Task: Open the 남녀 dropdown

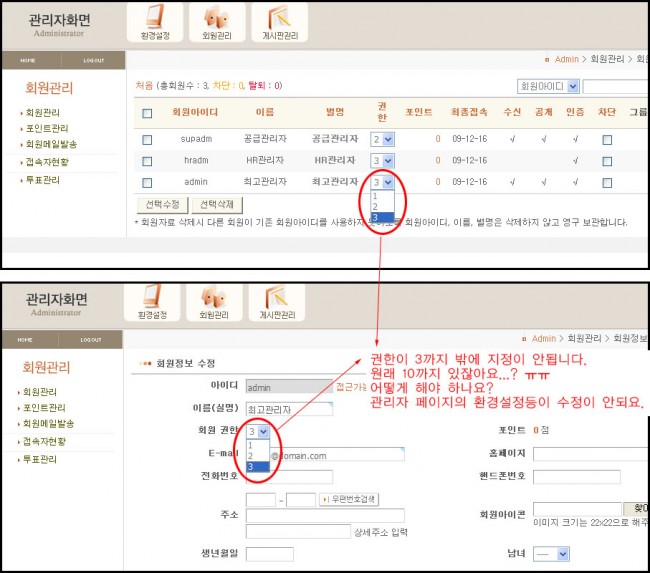Action: coord(551,554)
